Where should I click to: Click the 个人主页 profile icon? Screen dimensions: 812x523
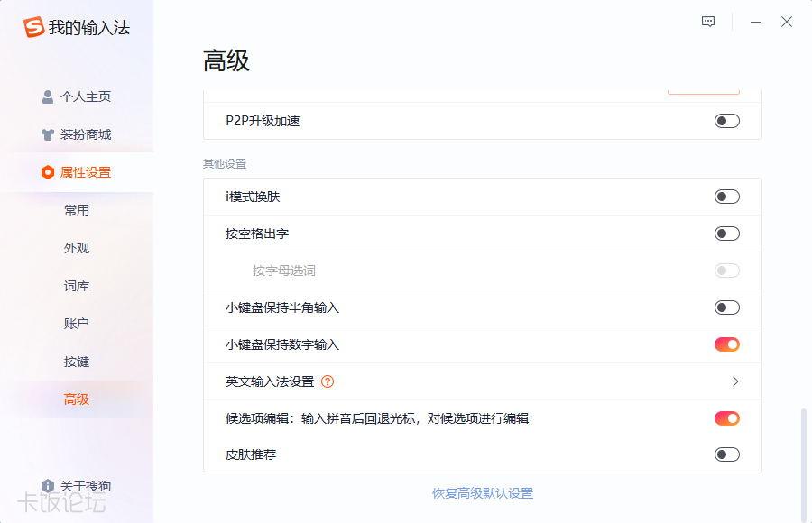47,96
